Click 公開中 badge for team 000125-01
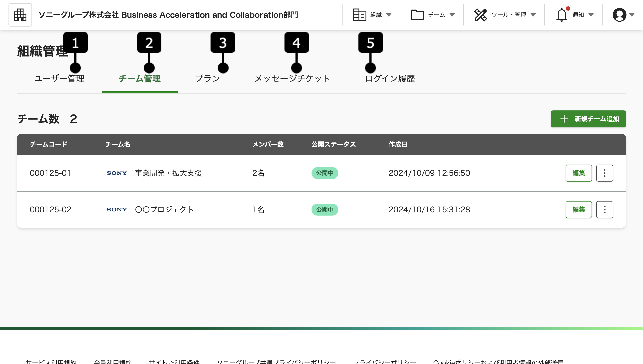 pos(325,173)
